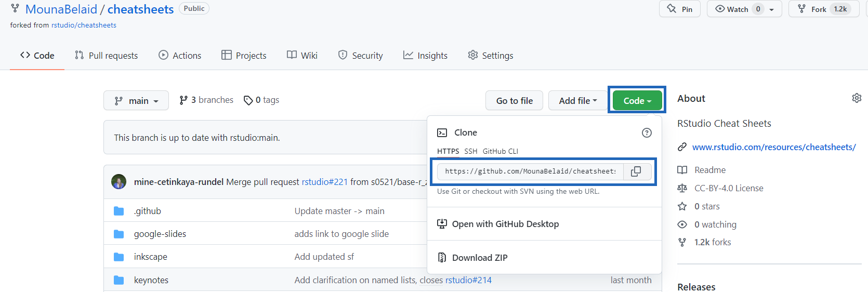868x292 pixels.
Task: Expand the Add file dropdown
Action: pyautogui.click(x=578, y=100)
